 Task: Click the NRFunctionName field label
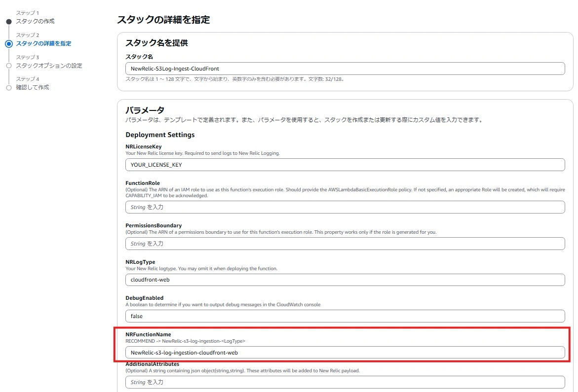148,334
